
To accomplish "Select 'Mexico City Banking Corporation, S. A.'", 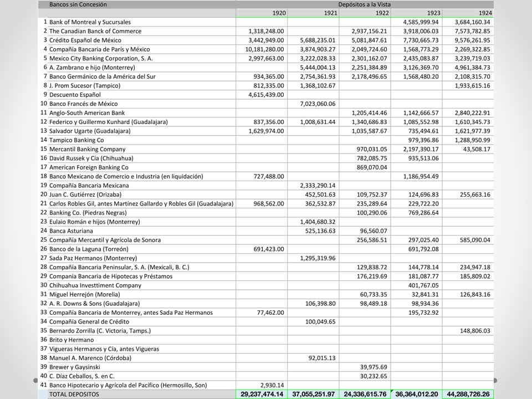I will [x=142, y=58].
